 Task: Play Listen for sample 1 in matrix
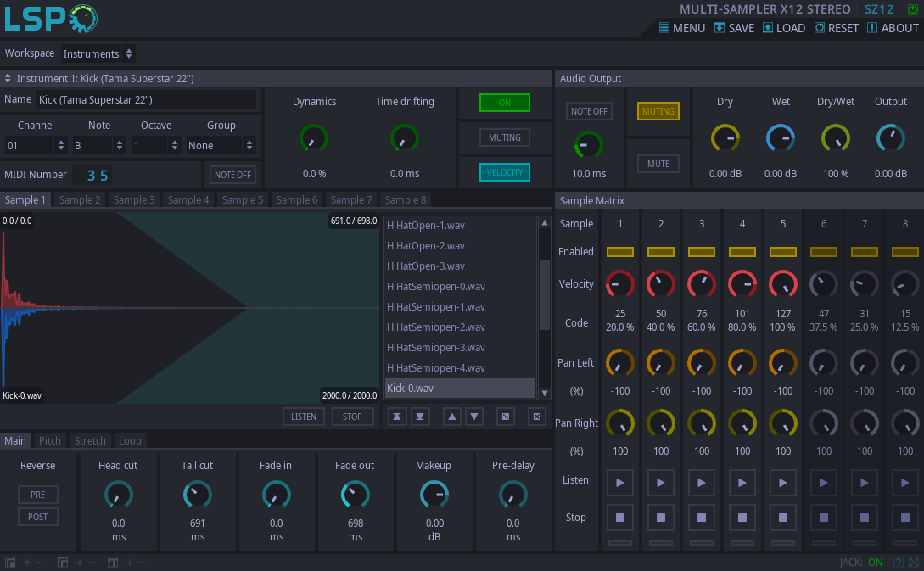pyautogui.click(x=620, y=483)
